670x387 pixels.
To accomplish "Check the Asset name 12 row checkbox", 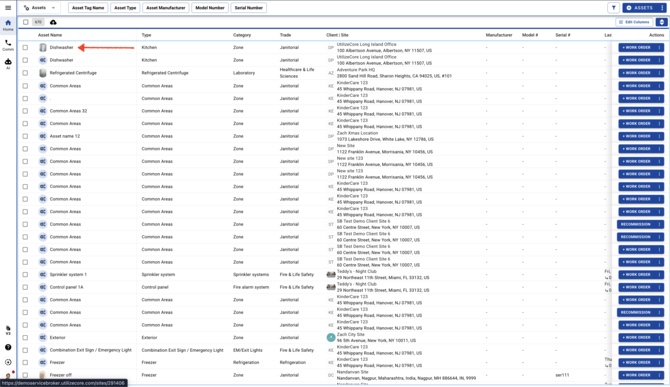I will 25,136.
